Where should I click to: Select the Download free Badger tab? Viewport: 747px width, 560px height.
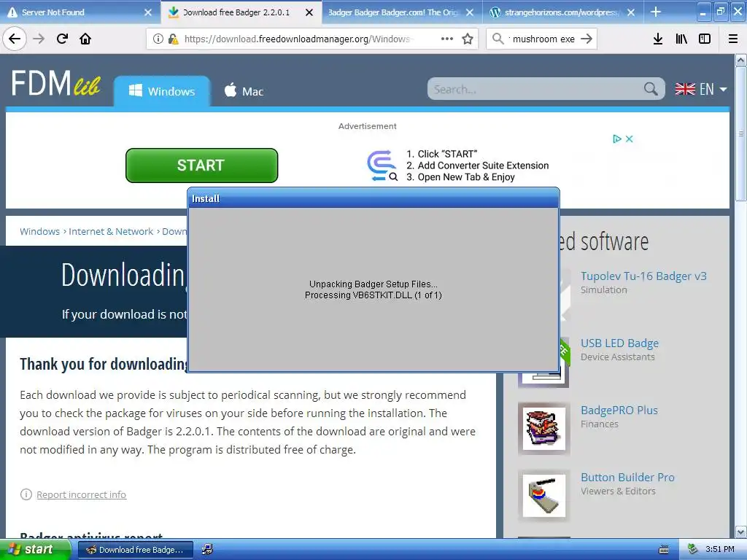point(241,12)
